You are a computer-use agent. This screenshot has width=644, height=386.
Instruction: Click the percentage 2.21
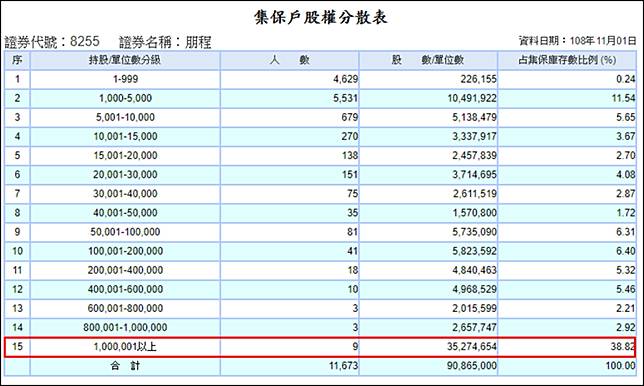point(626,308)
